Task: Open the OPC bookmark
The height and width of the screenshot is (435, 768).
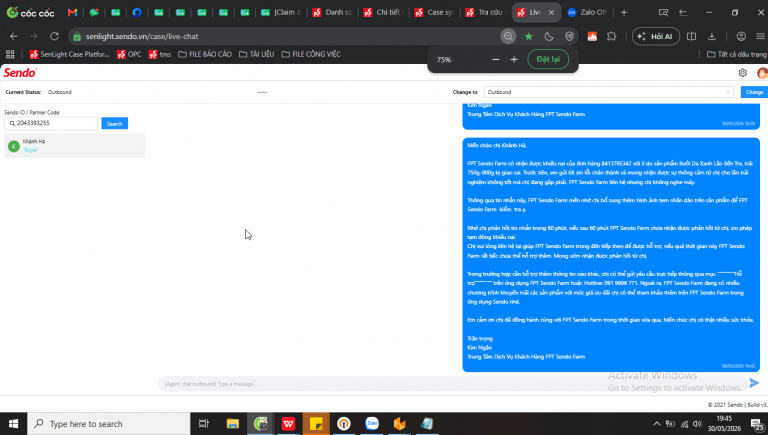Action: click(129, 54)
